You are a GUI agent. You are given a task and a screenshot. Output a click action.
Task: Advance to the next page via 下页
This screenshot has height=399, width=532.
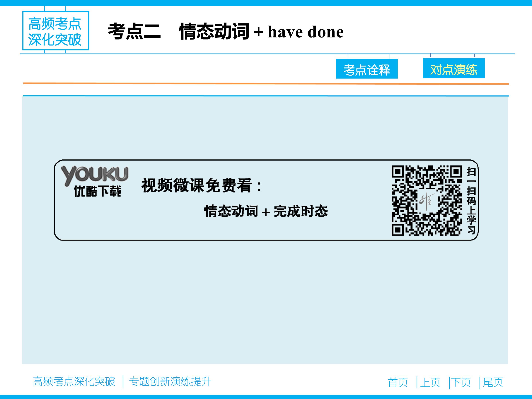tap(461, 382)
